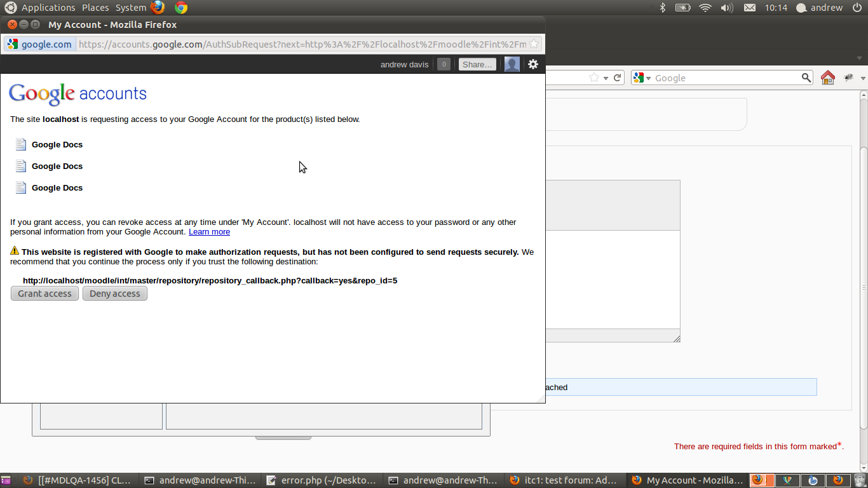Switch to the second workspace in the switcher
868x488 pixels.
coord(786,480)
